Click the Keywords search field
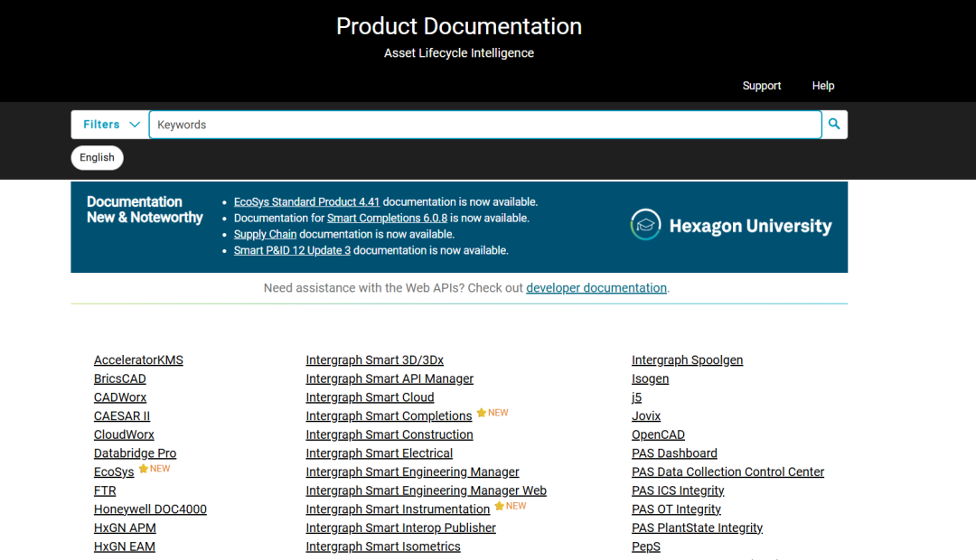Screen dimensions: 976x560 click(485, 125)
